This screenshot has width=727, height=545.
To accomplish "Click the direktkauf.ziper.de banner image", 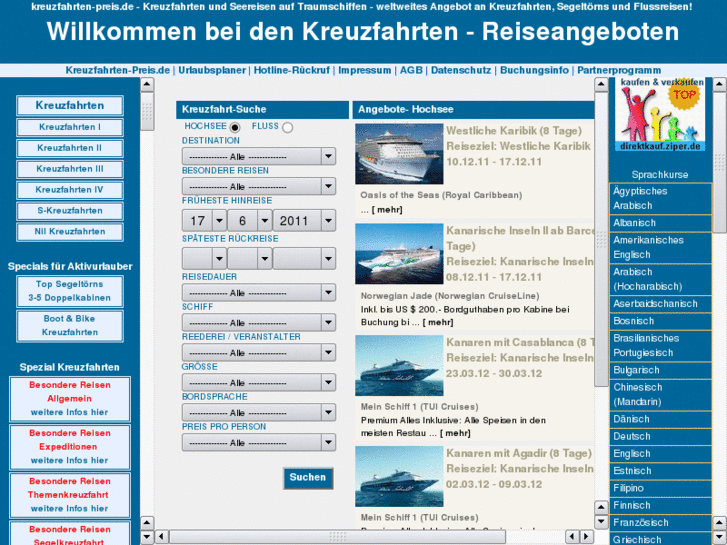I will 660,114.
